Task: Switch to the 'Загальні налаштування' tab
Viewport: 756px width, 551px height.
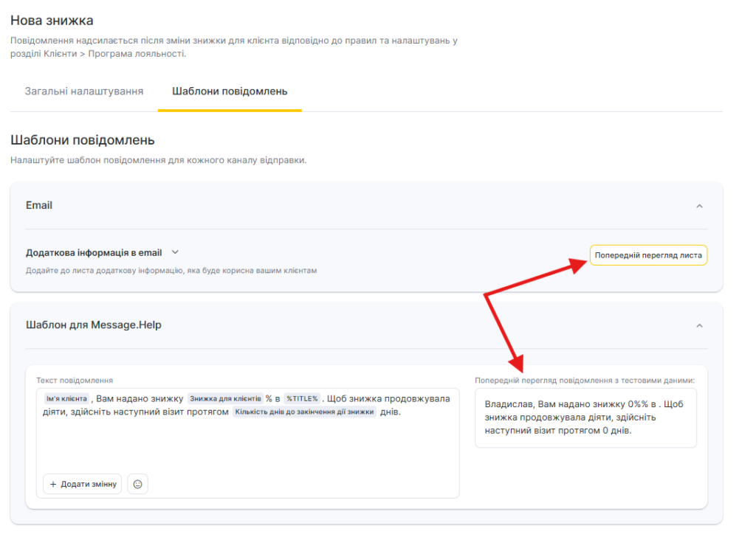Action: click(x=84, y=91)
